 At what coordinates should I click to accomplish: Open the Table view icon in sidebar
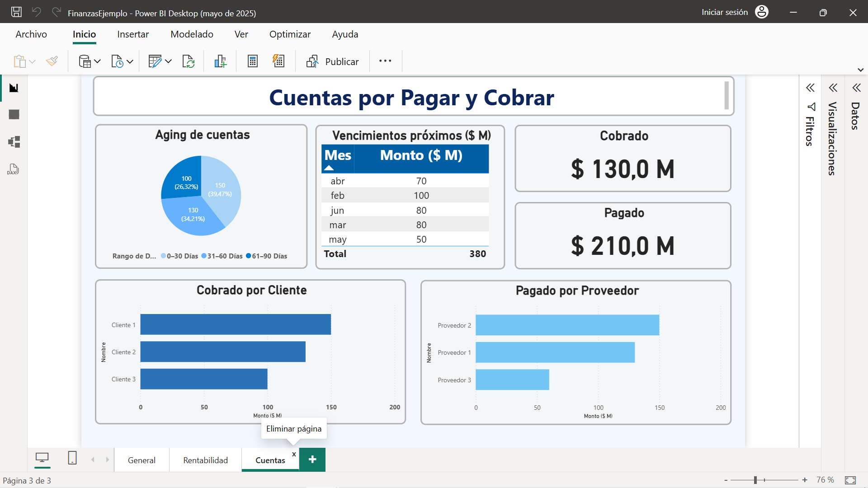(14, 115)
